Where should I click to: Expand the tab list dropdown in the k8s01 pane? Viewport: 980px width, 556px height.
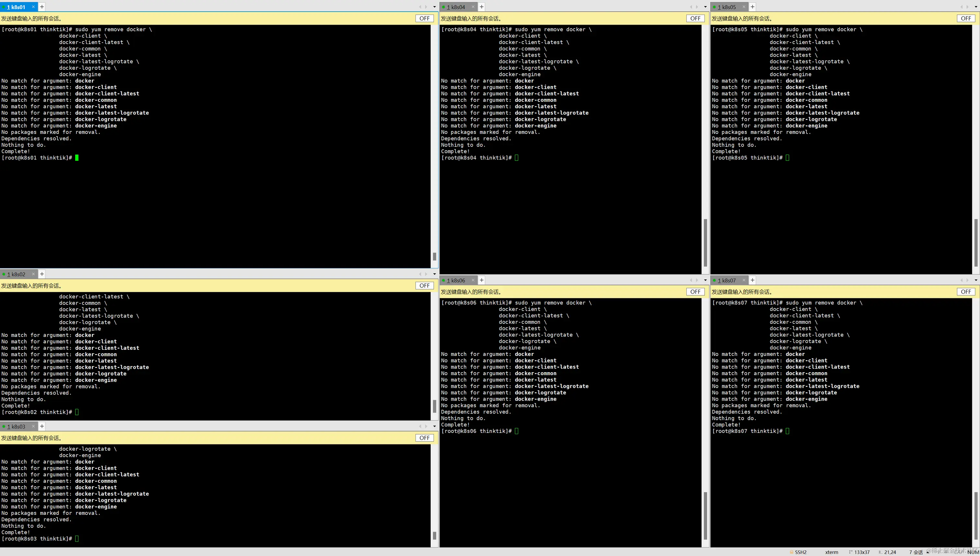click(x=434, y=7)
